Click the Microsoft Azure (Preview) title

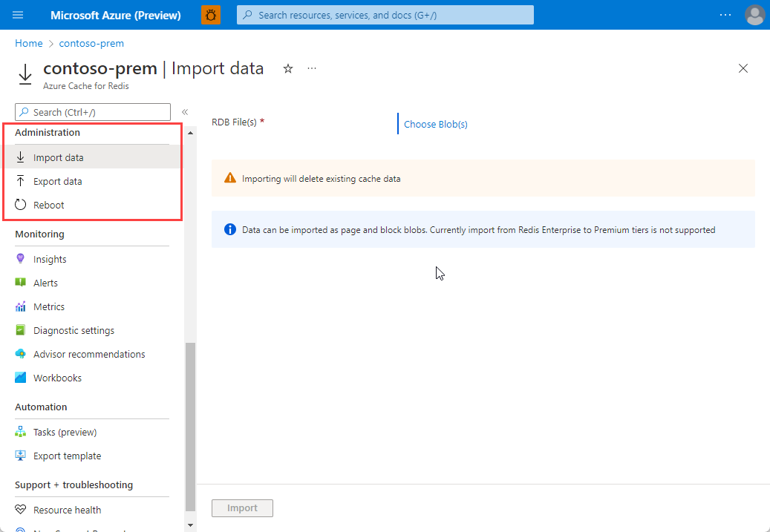115,16
